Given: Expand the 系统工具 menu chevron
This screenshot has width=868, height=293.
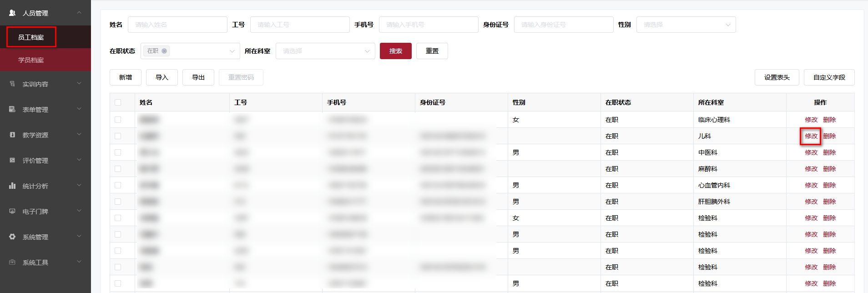Looking at the screenshot, I should click(79, 262).
